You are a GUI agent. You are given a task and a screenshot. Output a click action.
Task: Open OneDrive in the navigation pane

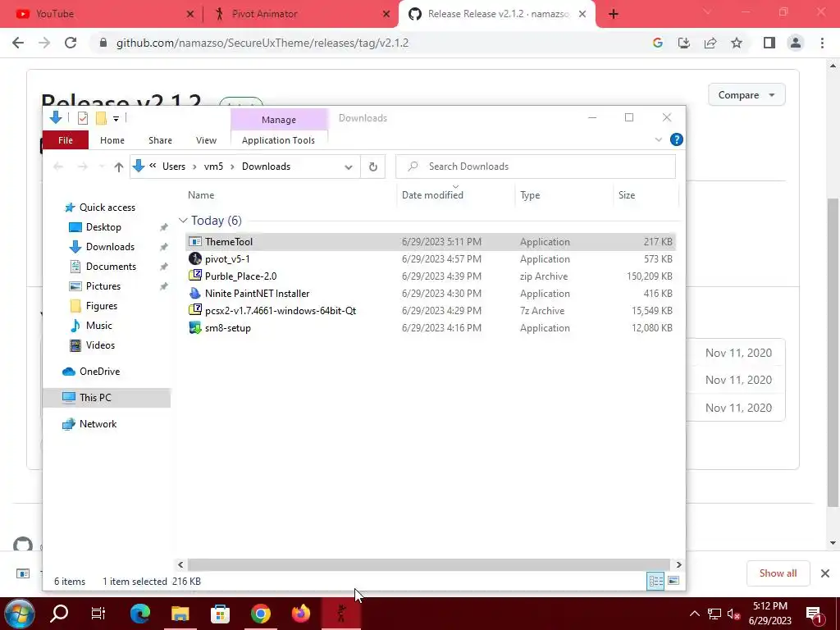coord(99,372)
